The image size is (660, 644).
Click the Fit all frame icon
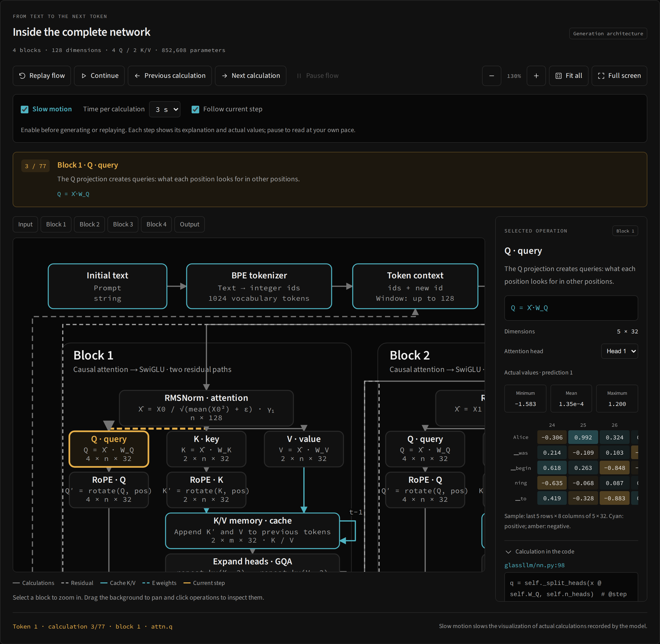point(559,76)
